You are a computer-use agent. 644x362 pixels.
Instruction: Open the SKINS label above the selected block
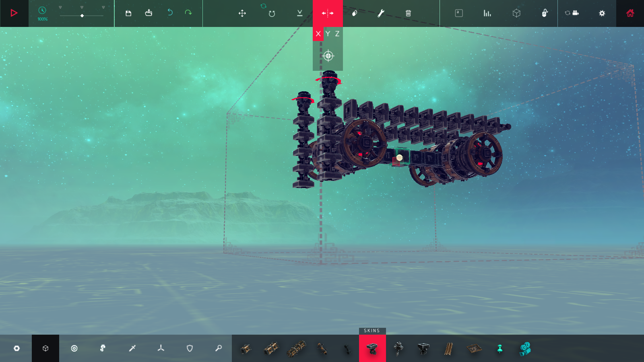pos(372,331)
